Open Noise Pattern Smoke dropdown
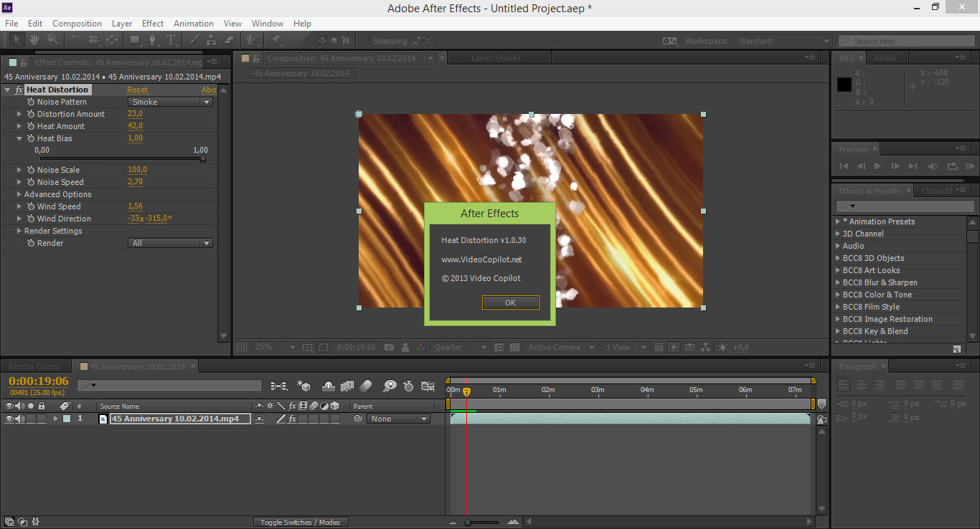980x529 pixels. [x=171, y=102]
